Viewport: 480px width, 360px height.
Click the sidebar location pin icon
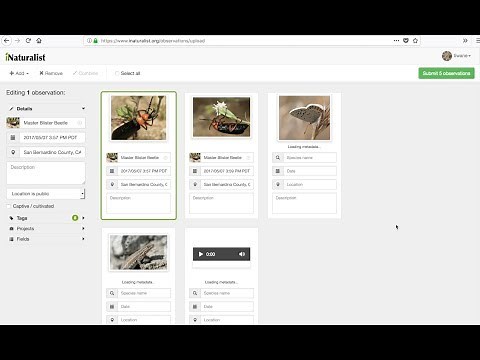click(x=13, y=152)
